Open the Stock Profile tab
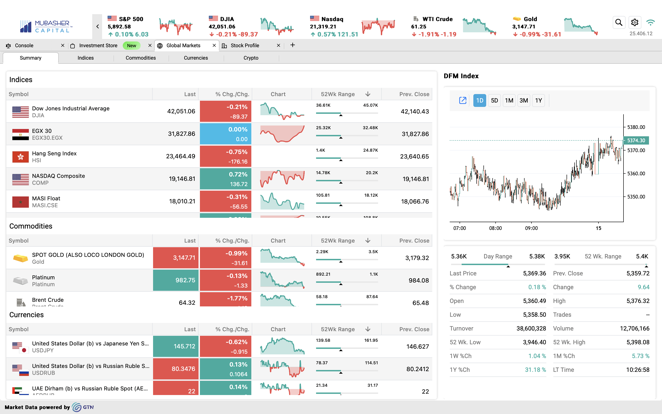 point(245,45)
